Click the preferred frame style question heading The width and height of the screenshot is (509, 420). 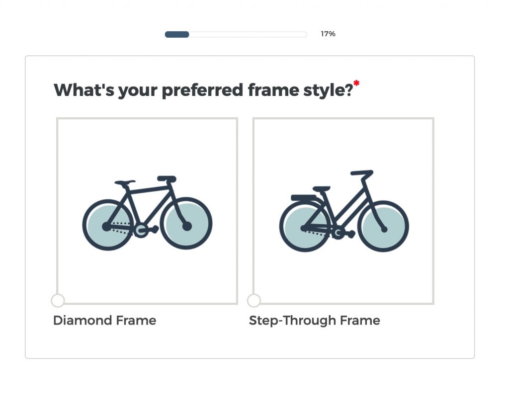(x=203, y=90)
